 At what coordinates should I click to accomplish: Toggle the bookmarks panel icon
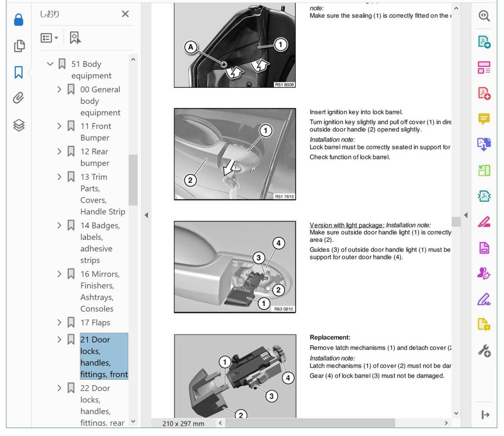click(18, 72)
